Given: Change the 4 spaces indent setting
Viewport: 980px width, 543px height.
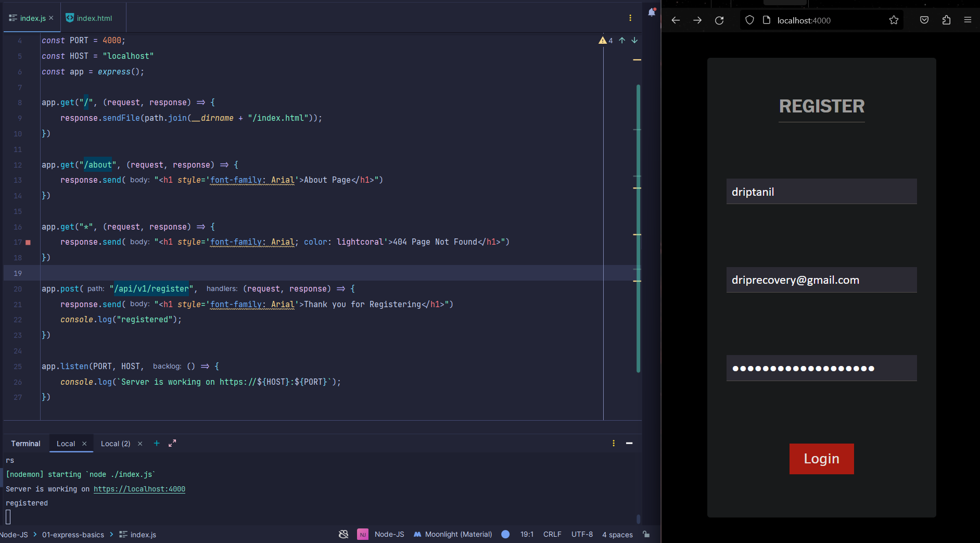Looking at the screenshot, I should (617, 535).
